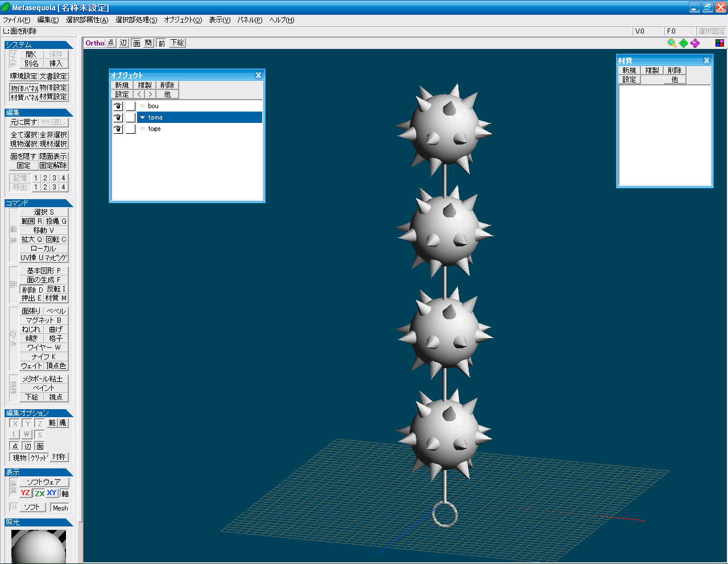Screen dimensions: 728x564
Task: Toggle the Ortho projection mode label
Action: [x=95, y=43]
